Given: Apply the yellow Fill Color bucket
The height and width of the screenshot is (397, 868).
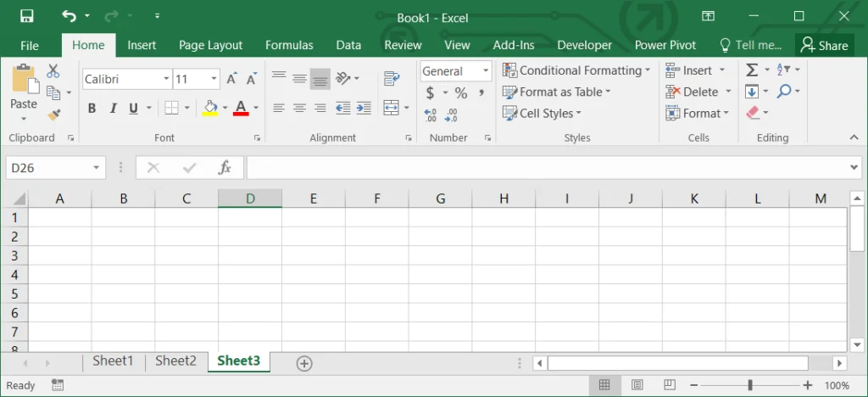Looking at the screenshot, I should point(210,108).
